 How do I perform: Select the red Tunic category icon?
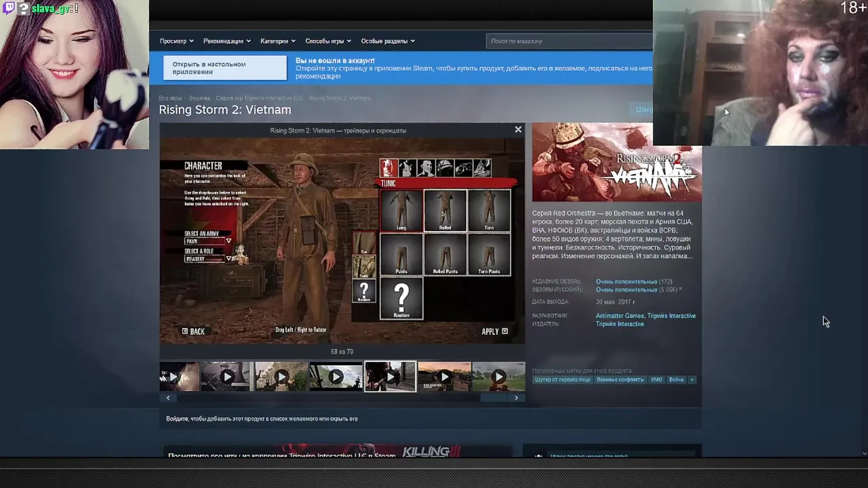[x=389, y=167]
